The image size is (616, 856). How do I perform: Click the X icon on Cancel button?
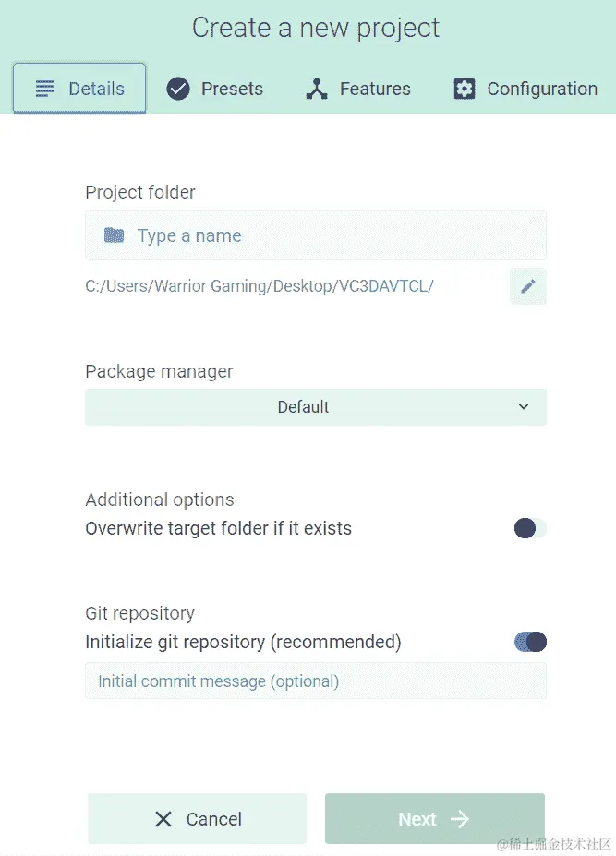click(x=163, y=819)
